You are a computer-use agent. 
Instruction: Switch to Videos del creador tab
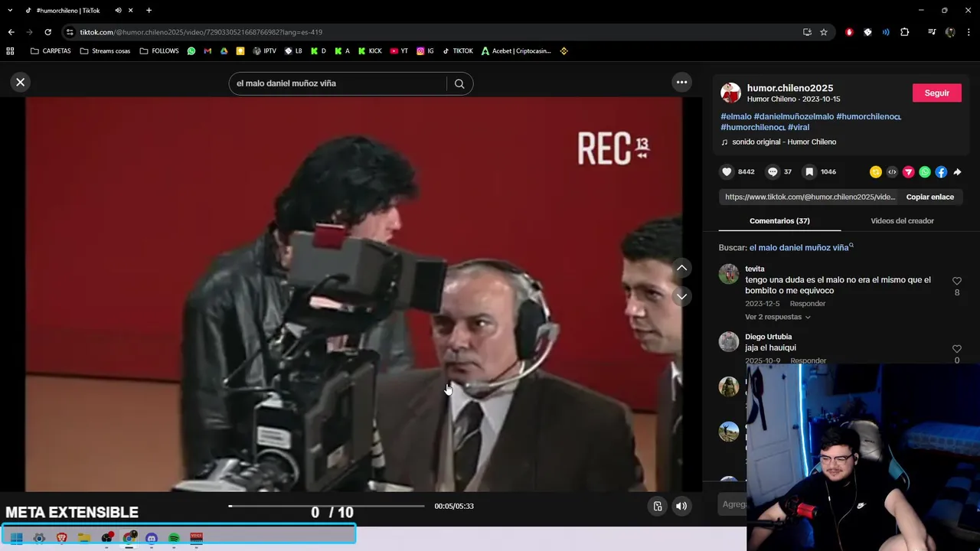[x=902, y=221]
